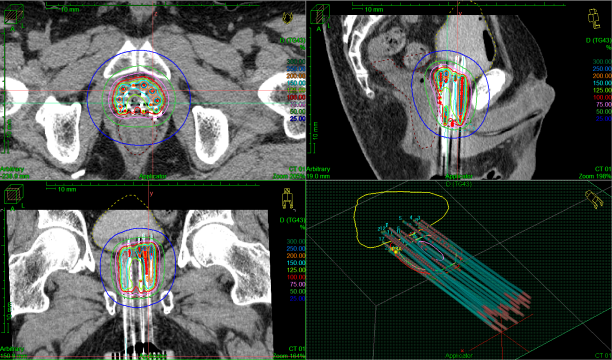
Task: Click the Arbitrary slice position label in axial view
Action: [12, 169]
